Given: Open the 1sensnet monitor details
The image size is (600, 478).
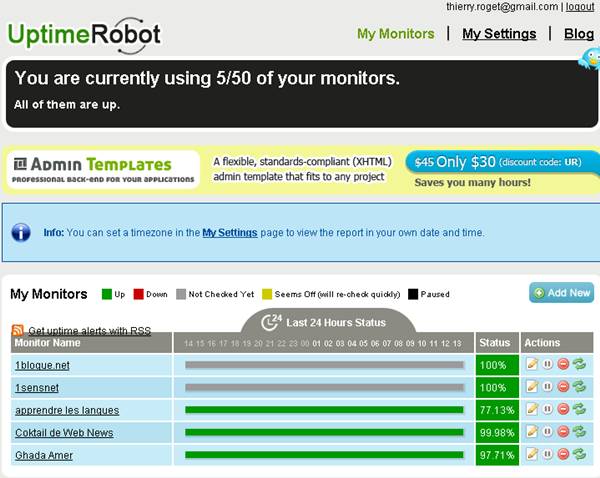Looking at the screenshot, I should (37, 388).
